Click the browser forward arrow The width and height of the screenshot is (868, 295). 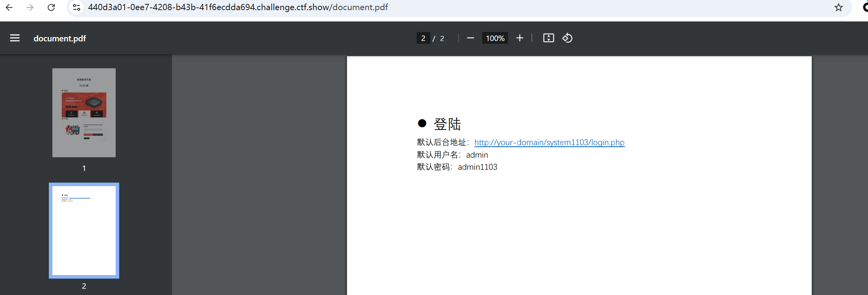[x=30, y=7]
